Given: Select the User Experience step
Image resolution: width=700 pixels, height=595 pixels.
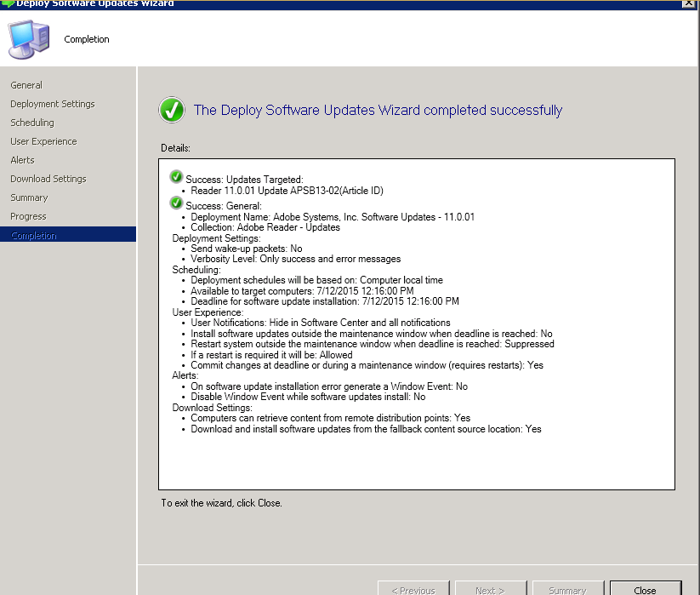Looking at the screenshot, I should click(x=43, y=141).
